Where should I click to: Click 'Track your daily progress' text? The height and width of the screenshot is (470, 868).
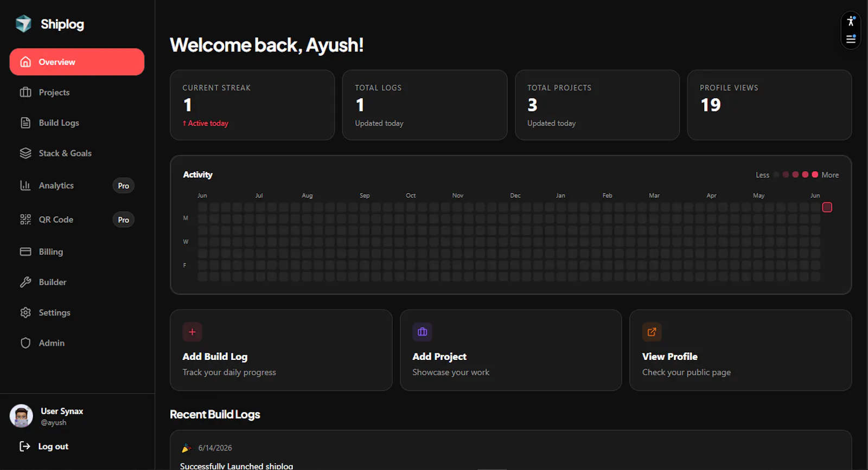tap(229, 372)
